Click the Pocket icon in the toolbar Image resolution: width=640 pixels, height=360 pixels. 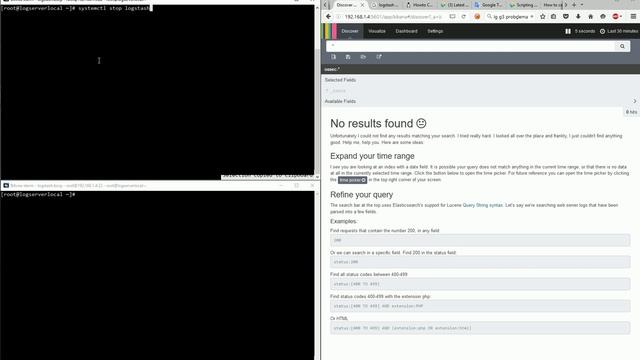click(x=566, y=17)
